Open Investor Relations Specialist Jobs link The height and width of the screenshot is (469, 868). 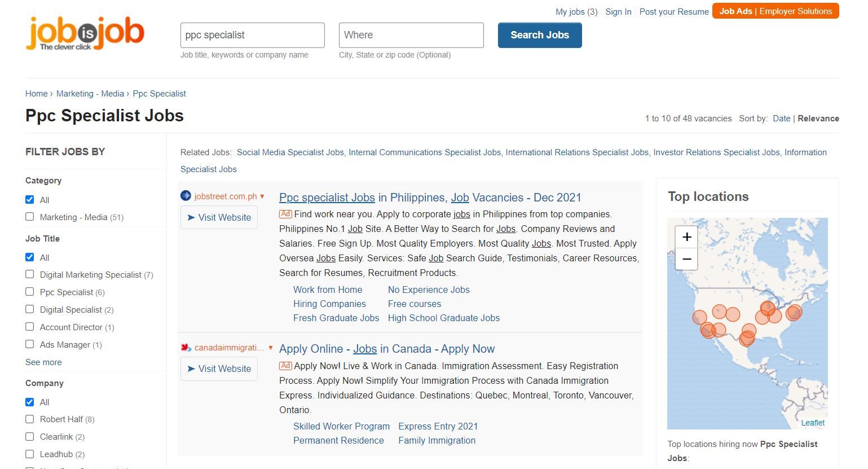(716, 152)
